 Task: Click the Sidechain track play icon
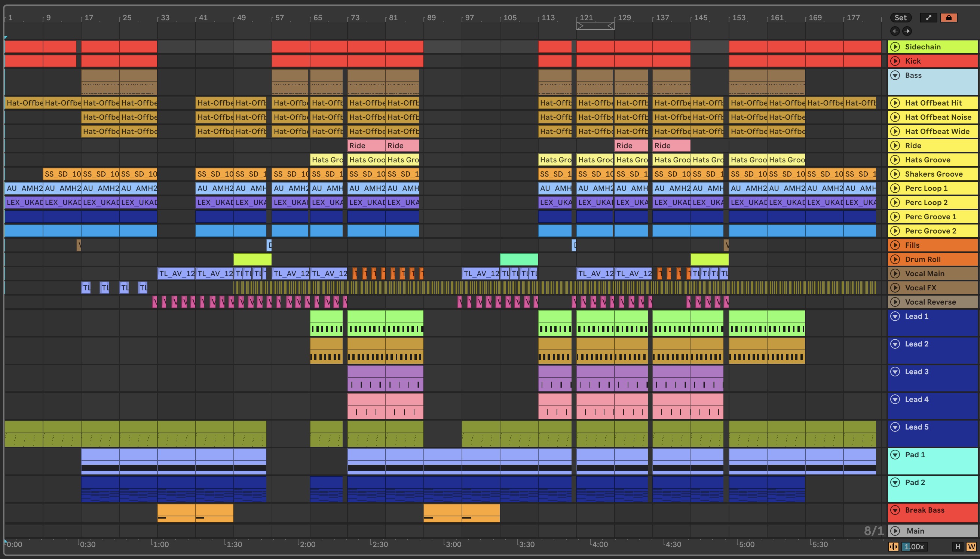[895, 47]
